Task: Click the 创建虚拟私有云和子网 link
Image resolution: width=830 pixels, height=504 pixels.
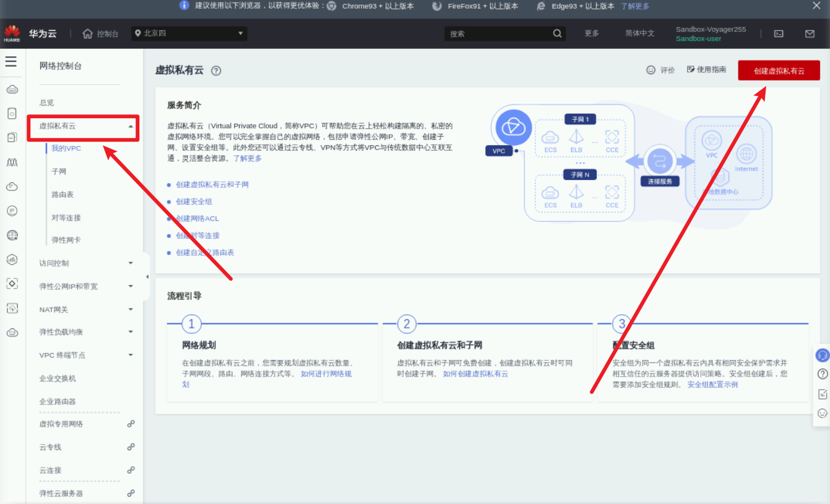Action: pyautogui.click(x=212, y=184)
